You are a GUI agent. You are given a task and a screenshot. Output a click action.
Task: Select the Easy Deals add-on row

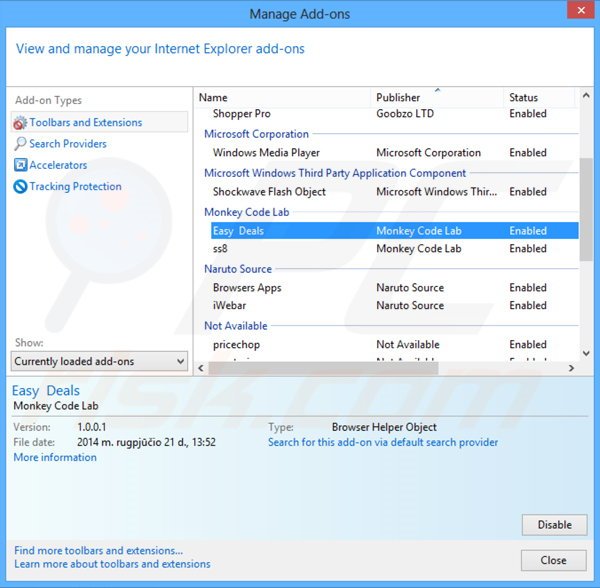click(394, 231)
